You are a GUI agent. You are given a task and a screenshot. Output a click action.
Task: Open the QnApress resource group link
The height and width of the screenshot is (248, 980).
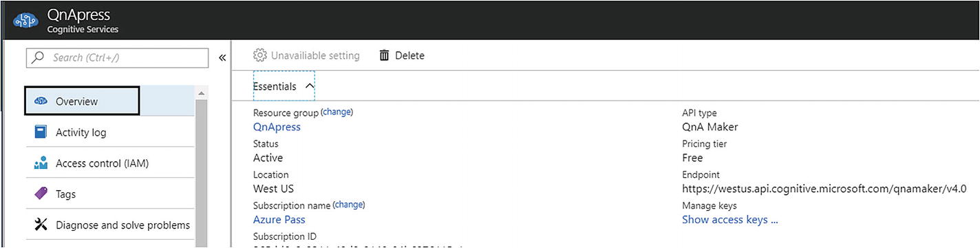277,127
